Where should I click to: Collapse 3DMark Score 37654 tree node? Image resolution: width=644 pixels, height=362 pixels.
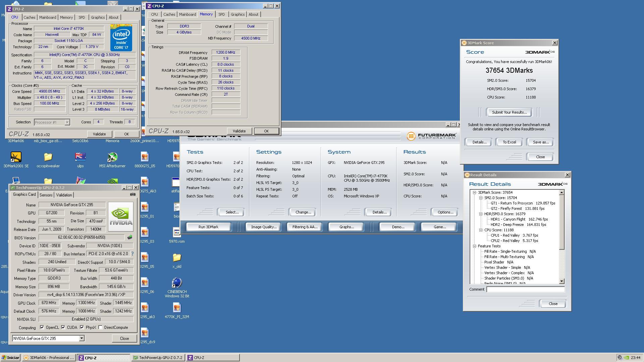pyautogui.click(x=475, y=192)
